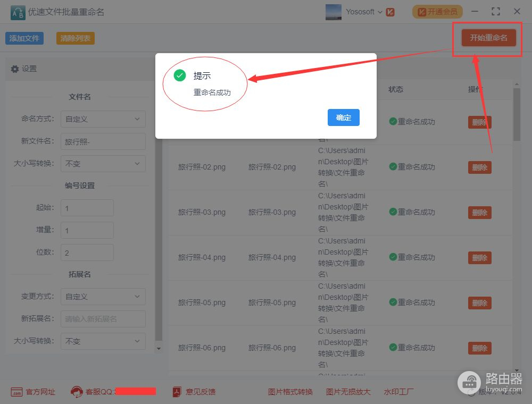The height and width of the screenshot is (404, 532).
Task: Click the 状态 column header
Action: coord(396,89)
